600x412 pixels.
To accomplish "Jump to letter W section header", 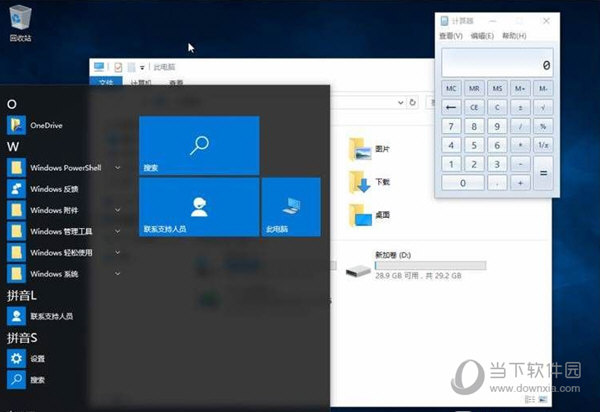I will [x=13, y=147].
